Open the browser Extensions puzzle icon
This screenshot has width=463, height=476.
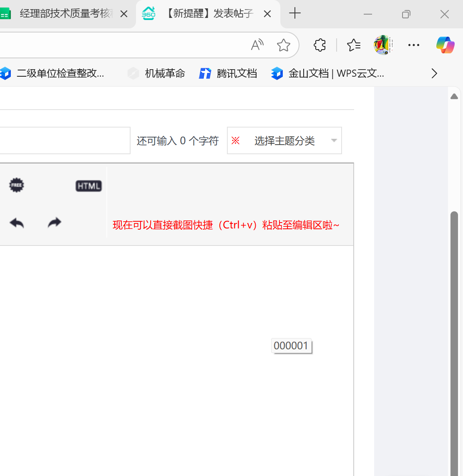click(320, 45)
